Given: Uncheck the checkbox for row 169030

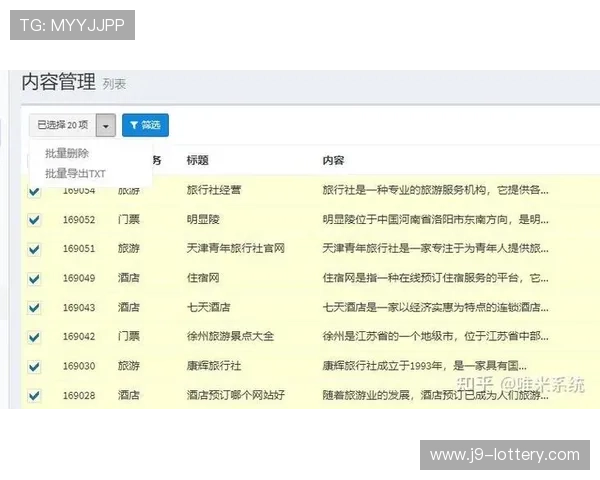Looking at the screenshot, I should coord(34,367).
